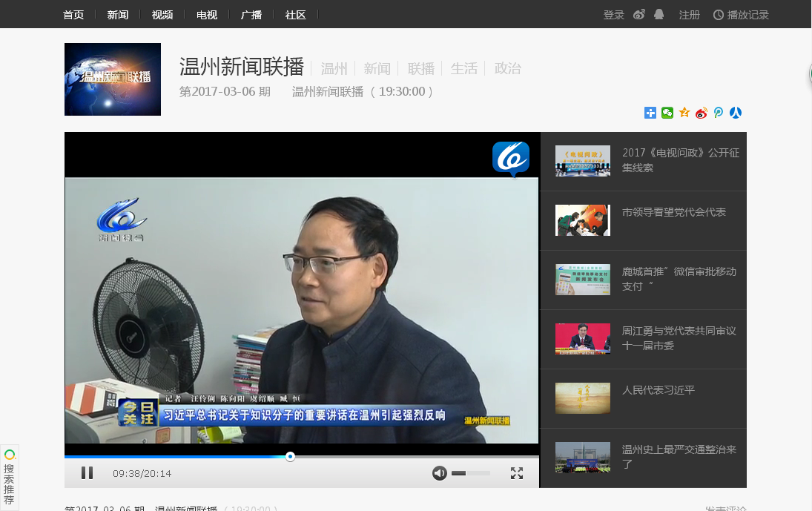This screenshot has height=511, width=812.
Task: Click the broadcast time 温州新闻联播 (19:30:00)
Action: 363,92
